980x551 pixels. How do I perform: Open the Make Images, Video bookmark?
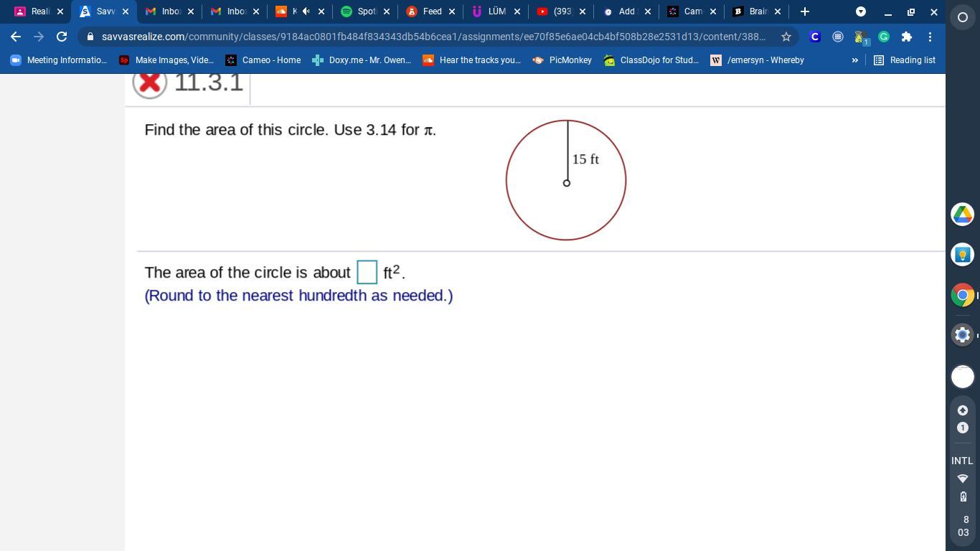(x=166, y=60)
